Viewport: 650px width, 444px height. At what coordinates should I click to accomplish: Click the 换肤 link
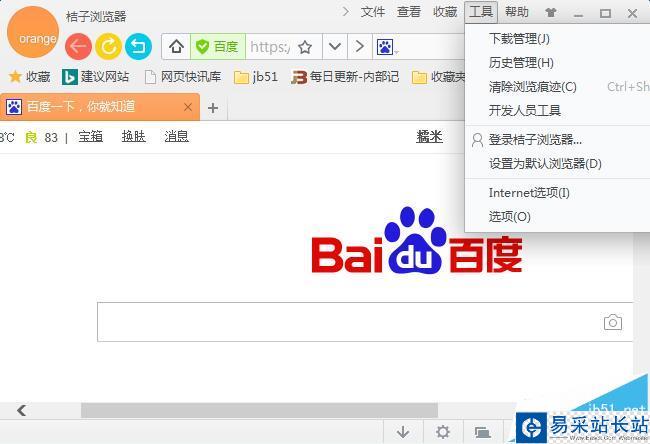(133, 136)
